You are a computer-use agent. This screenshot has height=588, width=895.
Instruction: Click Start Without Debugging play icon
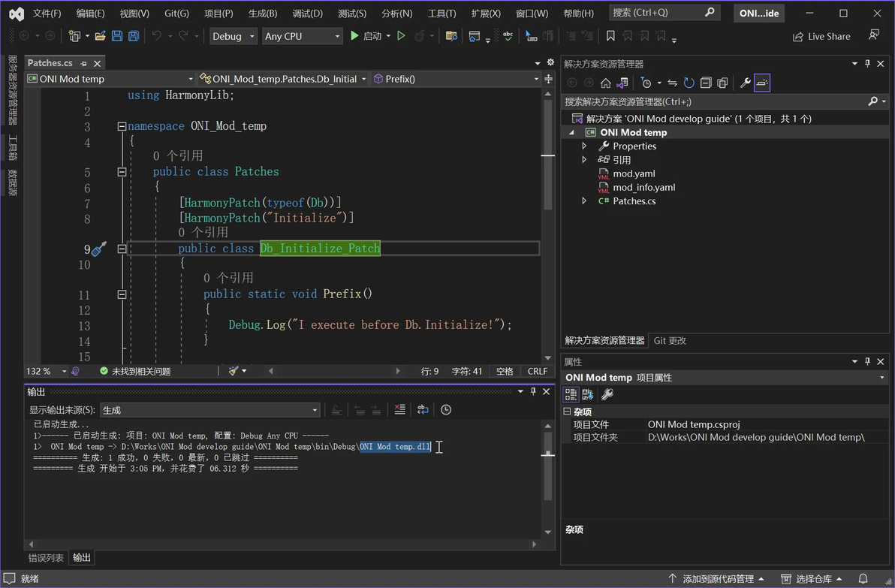[x=401, y=36]
